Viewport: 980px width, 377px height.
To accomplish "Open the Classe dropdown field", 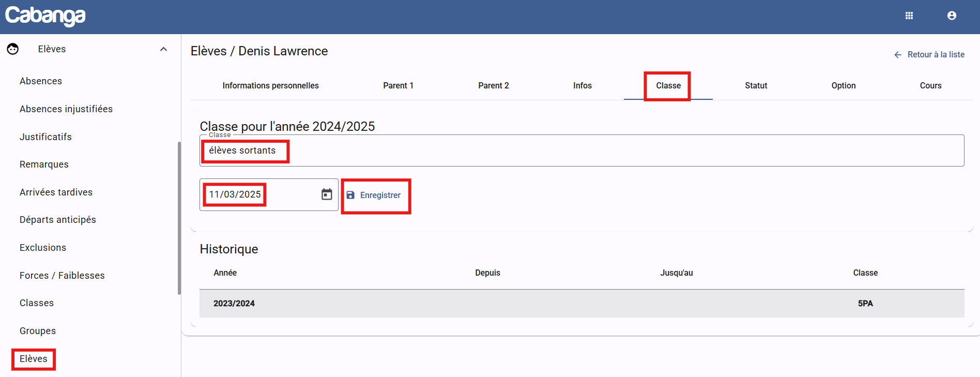I will 581,151.
